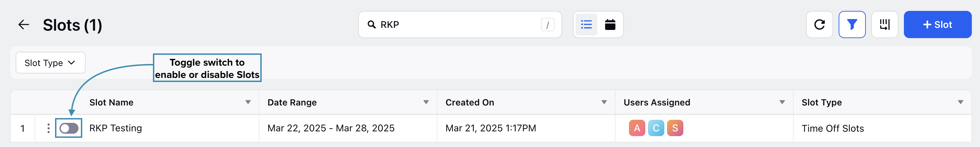The image size is (980, 147).
Task: Refresh the slots list
Action: 820,25
